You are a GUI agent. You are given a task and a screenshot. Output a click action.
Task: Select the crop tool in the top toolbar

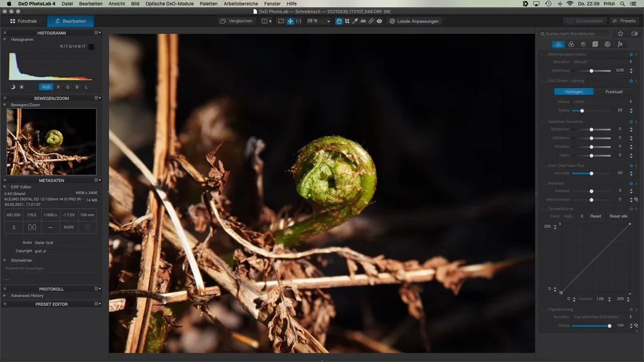pos(347,21)
